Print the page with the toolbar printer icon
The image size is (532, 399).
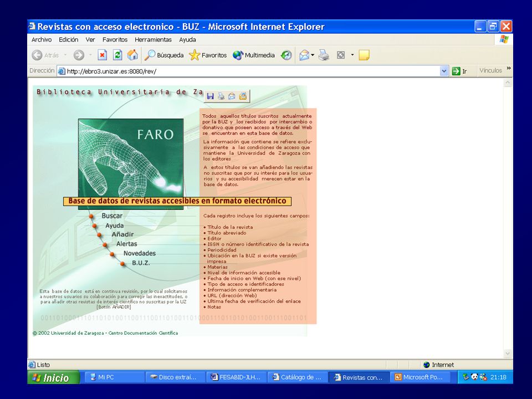[324, 55]
